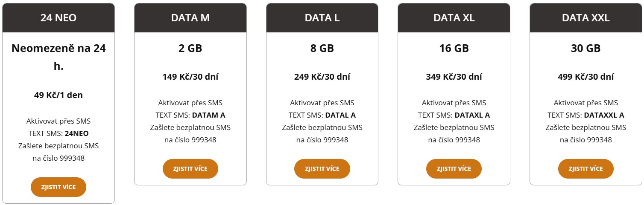Screen dimensions: 644x205
Task: Click the DATAXXL A SMS code text
Action: click(604, 115)
